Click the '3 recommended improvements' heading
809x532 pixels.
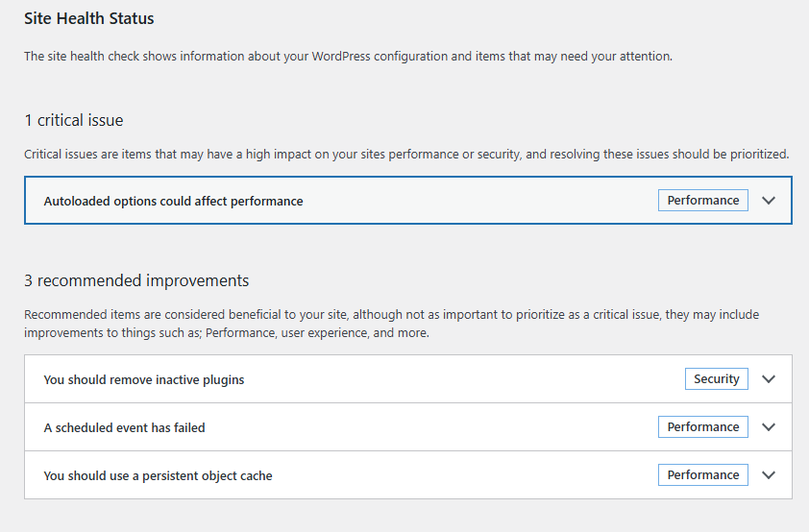[x=136, y=281]
